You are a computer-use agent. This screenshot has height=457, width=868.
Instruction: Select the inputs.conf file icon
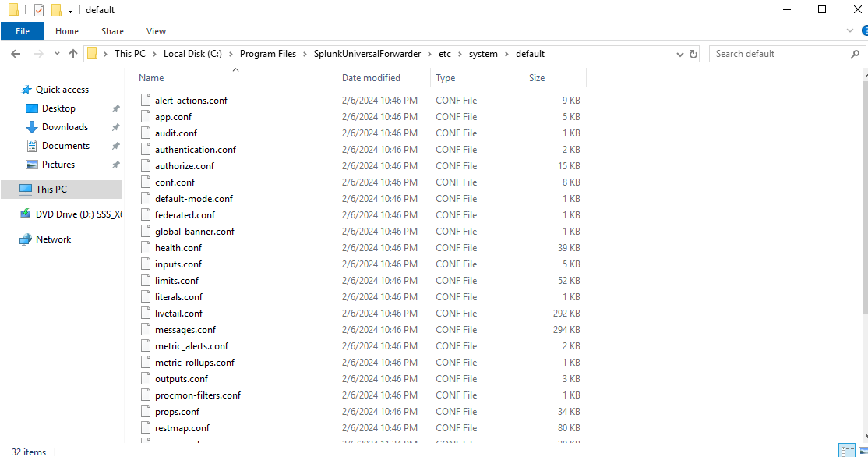point(146,264)
